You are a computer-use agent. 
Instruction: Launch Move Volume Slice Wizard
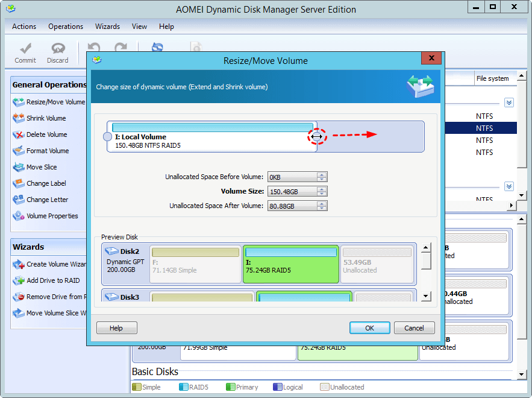[49, 313]
